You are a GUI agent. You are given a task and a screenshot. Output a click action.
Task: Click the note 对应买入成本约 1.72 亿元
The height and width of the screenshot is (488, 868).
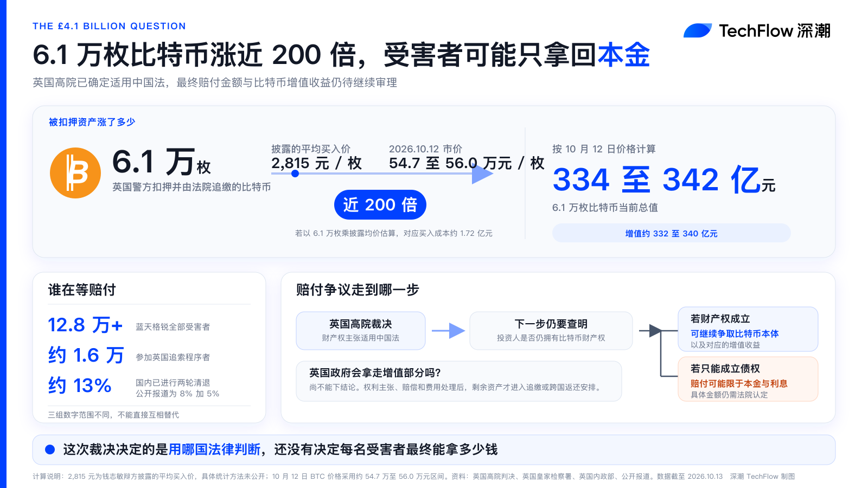click(x=448, y=233)
